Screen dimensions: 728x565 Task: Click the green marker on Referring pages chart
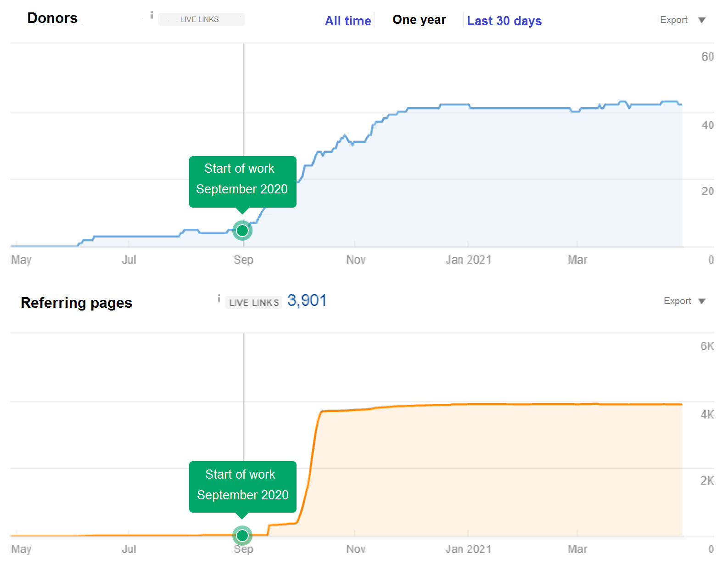click(242, 535)
